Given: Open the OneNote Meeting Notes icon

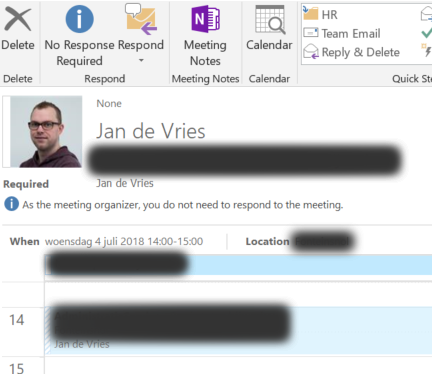Looking at the screenshot, I should coord(205,19).
